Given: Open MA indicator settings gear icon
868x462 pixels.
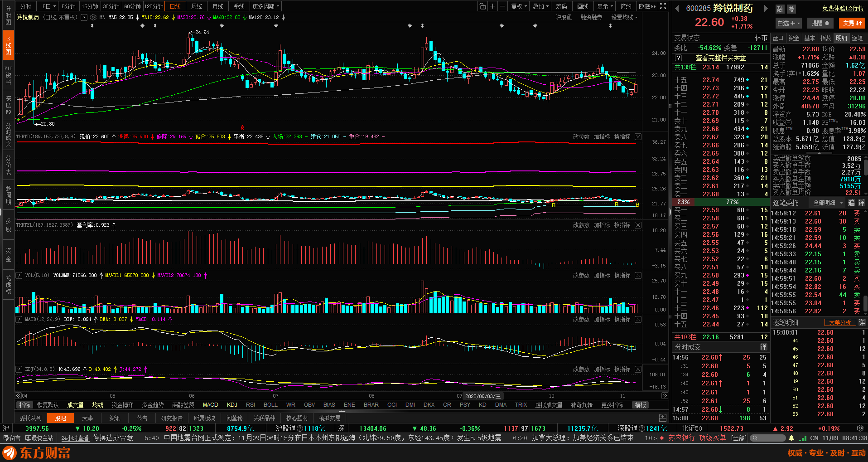Looking at the screenshot, I should point(93,18).
